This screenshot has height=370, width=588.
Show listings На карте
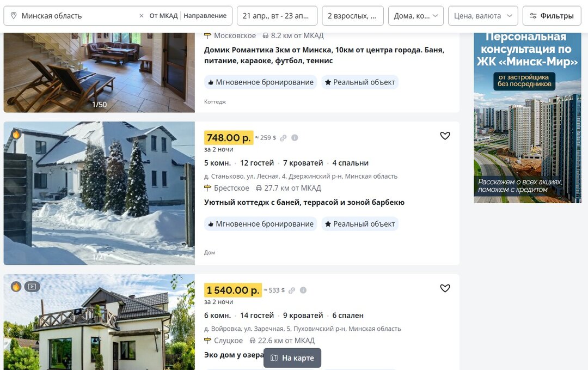click(292, 358)
